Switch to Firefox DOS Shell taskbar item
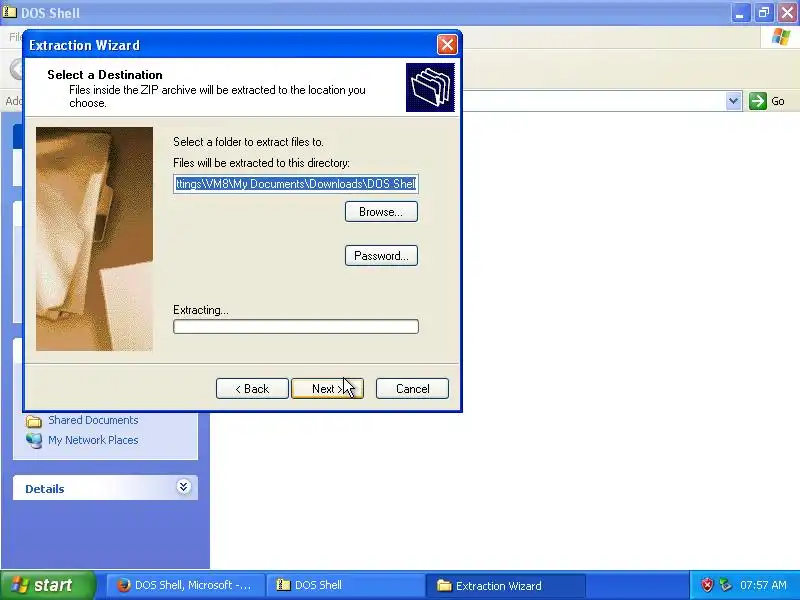The width and height of the screenshot is (800, 600). pos(186,585)
